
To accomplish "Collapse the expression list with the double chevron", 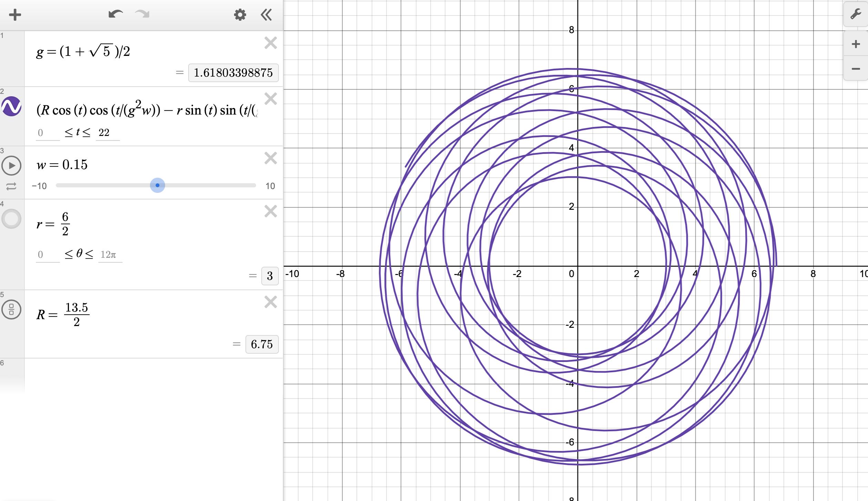I will click(x=266, y=15).
